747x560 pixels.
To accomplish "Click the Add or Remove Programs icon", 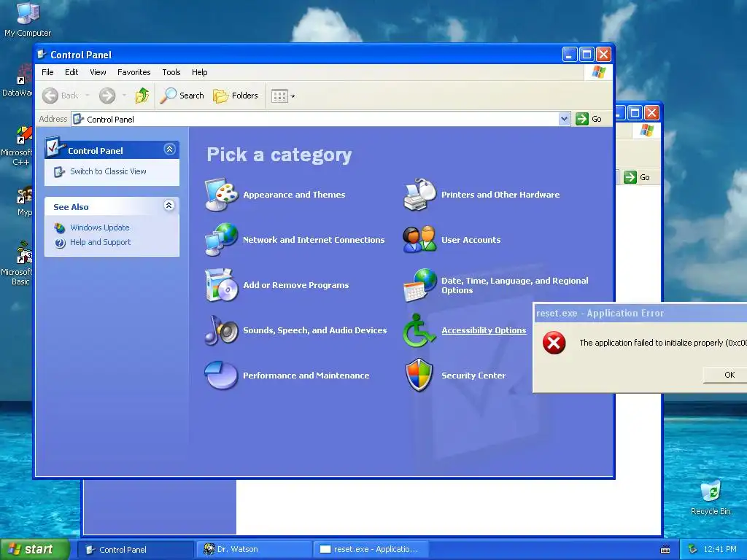I will (221, 285).
